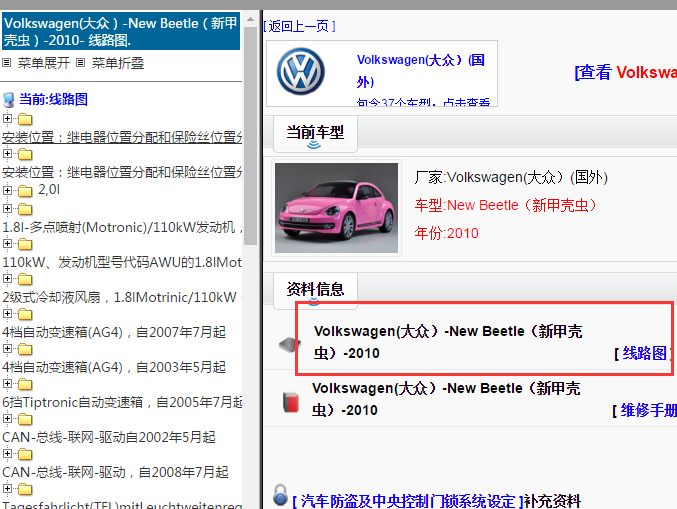This screenshot has width=677, height=509.
Task: Open 6挡Tiptronic自动变速箱，自2005年7月起 entry
Action: pos(122,402)
